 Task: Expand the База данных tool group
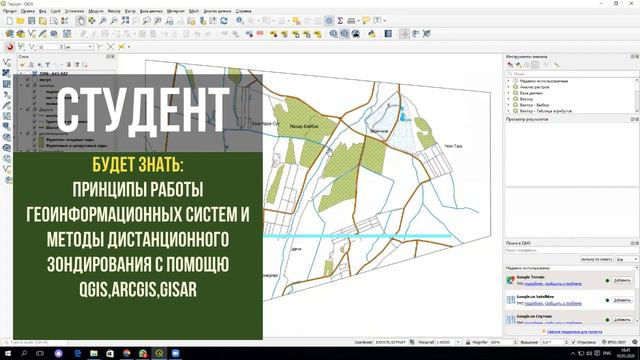pos(509,93)
